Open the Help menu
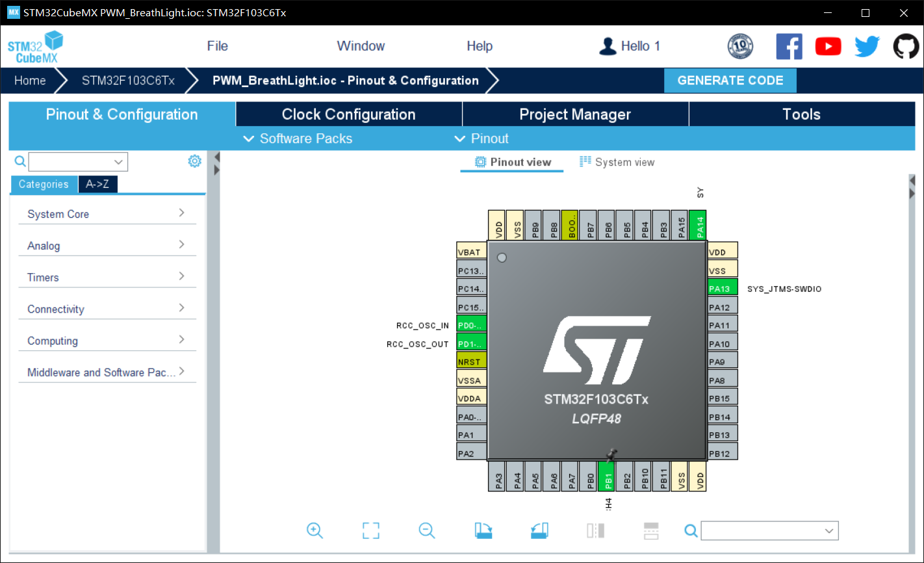924x563 pixels. click(x=480, y=46)
